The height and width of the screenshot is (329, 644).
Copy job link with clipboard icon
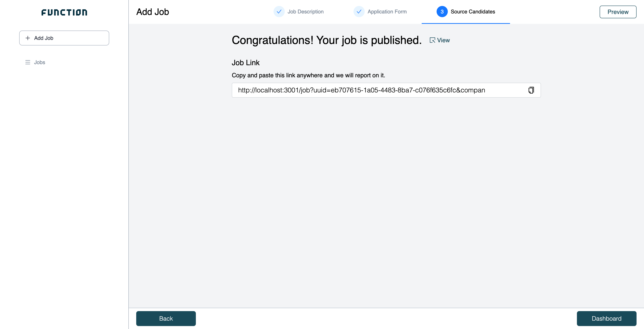tap(531, 90)
